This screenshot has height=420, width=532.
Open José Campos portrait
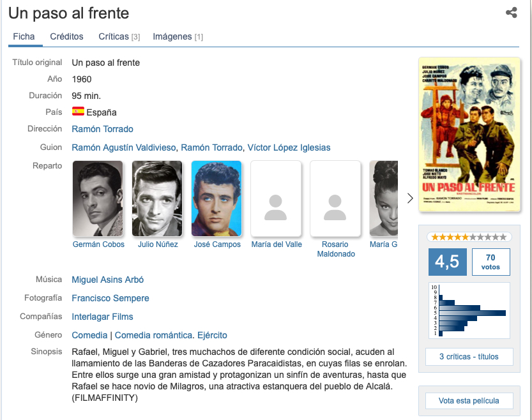(217, 199)
